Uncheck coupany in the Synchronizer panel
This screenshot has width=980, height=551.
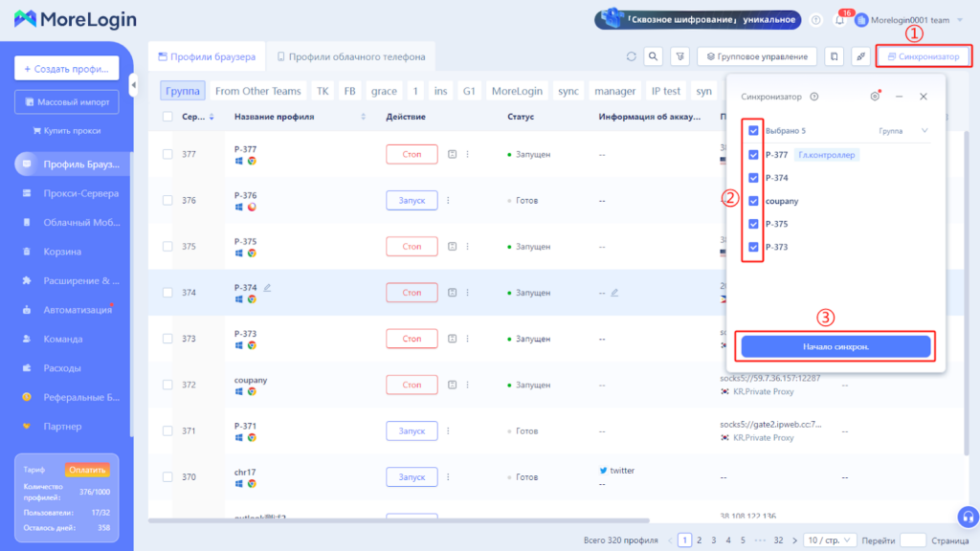tap(754, 201)
